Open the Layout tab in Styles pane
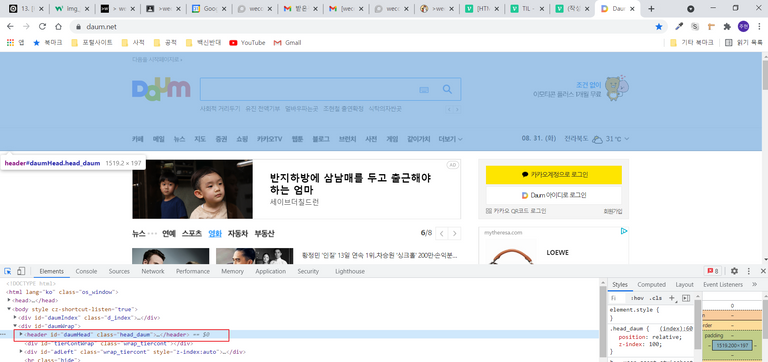The width and height of the screenshot is (768, 362). point(684,285)
